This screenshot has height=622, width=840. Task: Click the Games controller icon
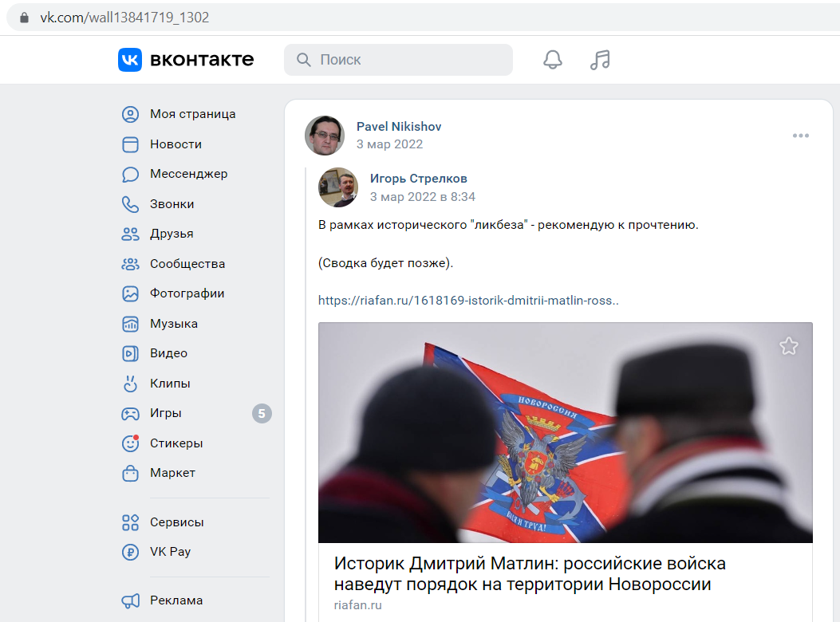pos(130,413)
